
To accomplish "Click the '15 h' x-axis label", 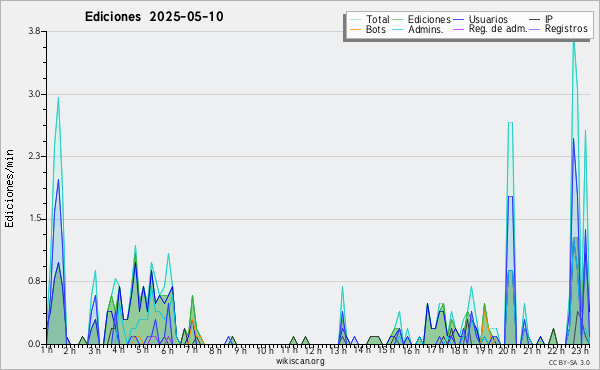I will pyautogui.click(x=386, y=350).
